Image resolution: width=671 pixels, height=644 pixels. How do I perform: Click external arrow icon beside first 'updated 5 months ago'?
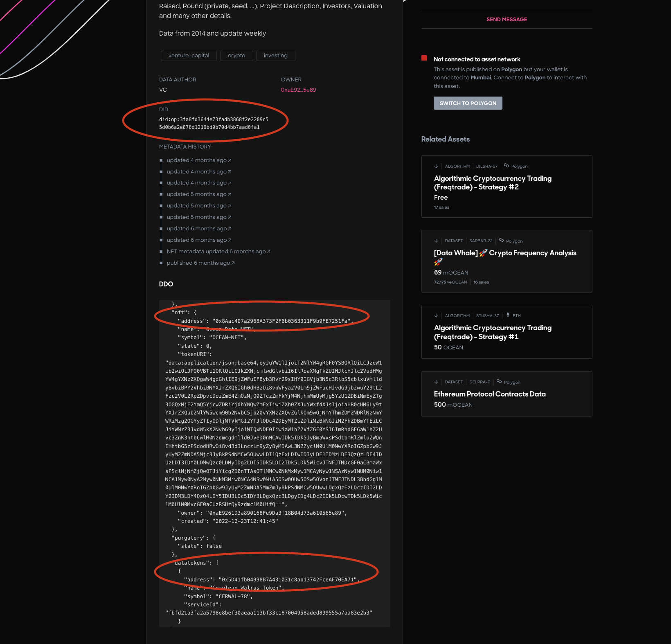pyautogui.click(x=230, y=194)
